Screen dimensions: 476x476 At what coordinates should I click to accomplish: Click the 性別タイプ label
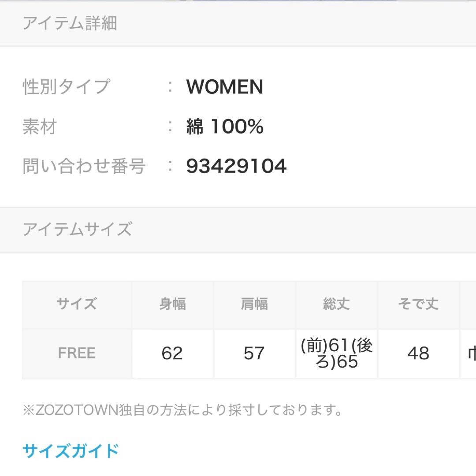point(66,87)
